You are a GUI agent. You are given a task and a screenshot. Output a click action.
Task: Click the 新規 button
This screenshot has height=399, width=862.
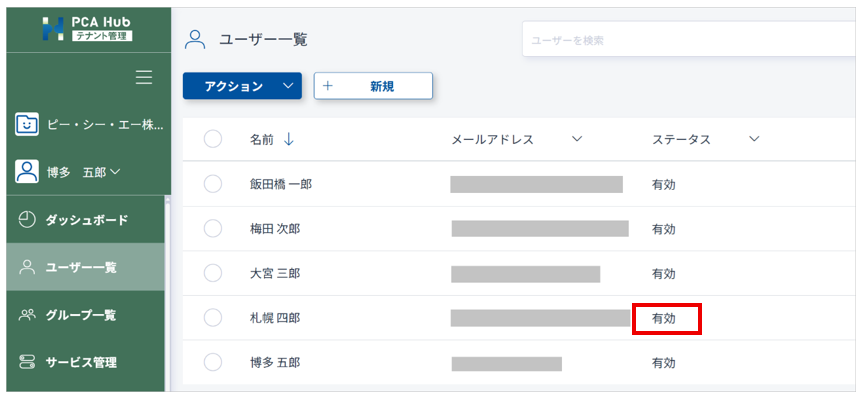click(x=373, y=86)
